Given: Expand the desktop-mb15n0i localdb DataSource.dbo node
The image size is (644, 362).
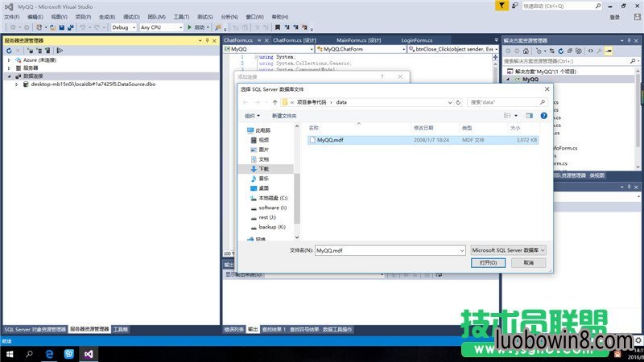Looking at the screenshot, I should [x=16, y=84].
